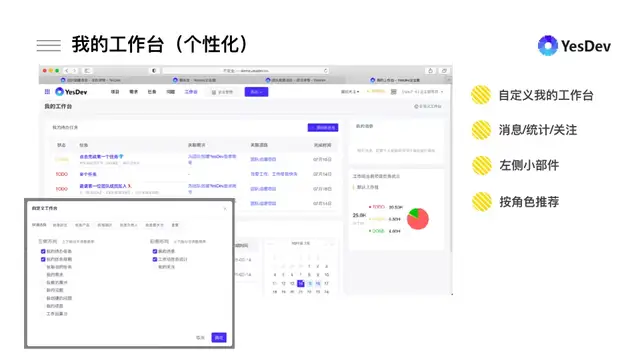This screenshot has width=640, height=360.
Task: Switch to the fourth Safari tab, 我的工作台
Action: tap(395, 80)
